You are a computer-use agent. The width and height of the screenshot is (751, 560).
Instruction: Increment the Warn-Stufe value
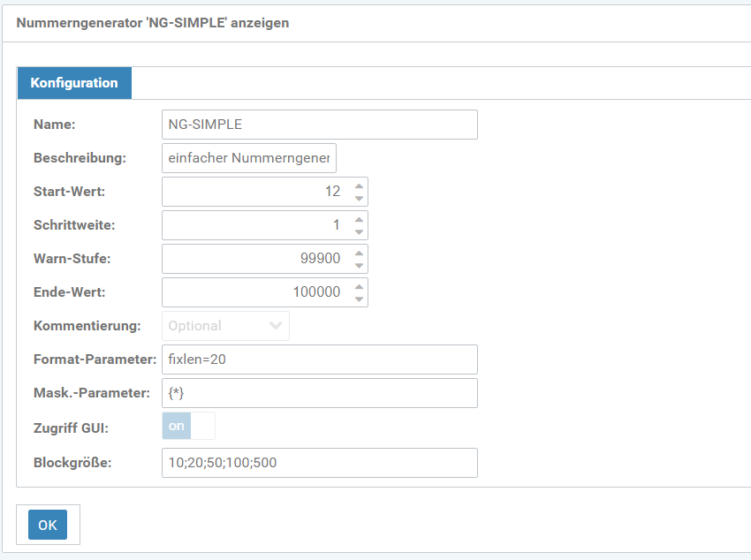click(359, 253)
